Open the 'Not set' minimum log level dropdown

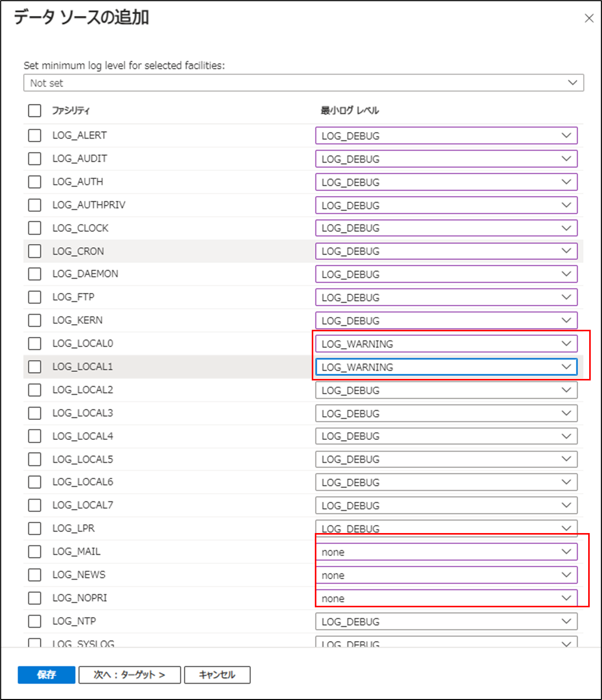[x=303, y=82]
